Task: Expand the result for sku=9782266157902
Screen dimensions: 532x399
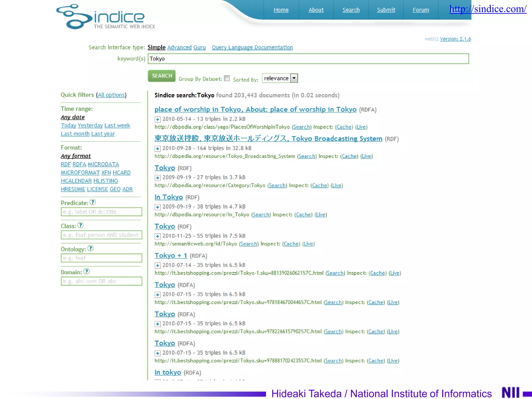Action: (x=157, y=324)
